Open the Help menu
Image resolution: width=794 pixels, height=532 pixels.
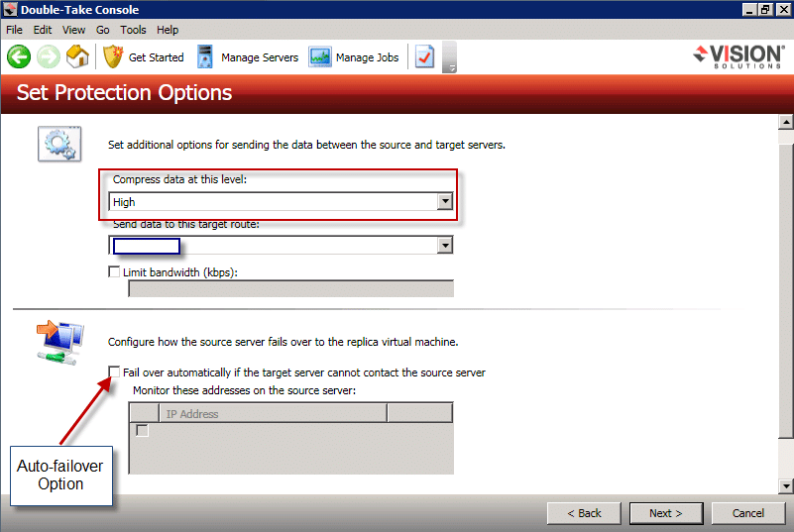point(168,30)
